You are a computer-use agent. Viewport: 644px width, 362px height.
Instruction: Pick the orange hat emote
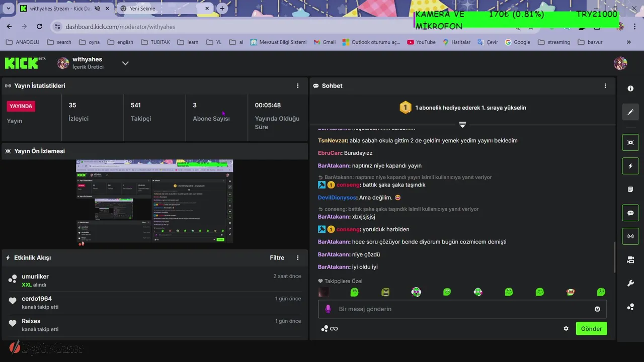[x=571, y=292]
